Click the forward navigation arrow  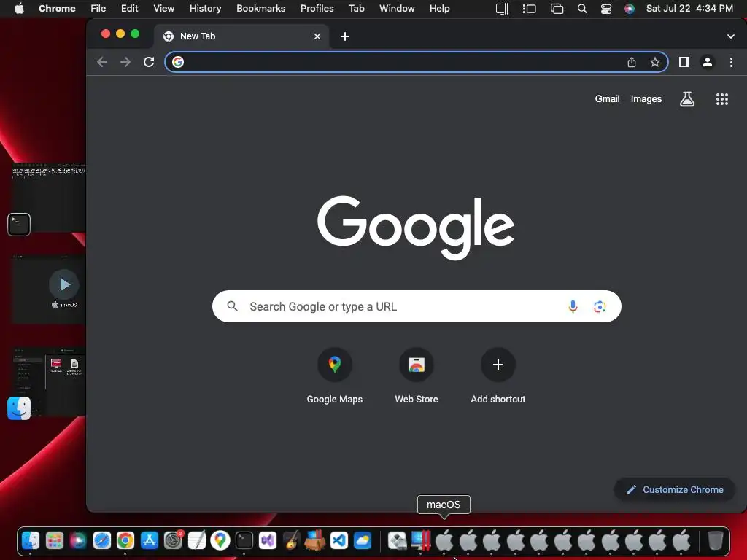[x=125, y=62]
